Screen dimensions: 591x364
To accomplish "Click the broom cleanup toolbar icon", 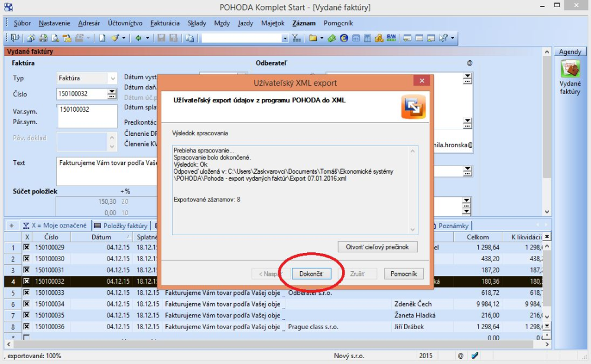I will [115, 38].
